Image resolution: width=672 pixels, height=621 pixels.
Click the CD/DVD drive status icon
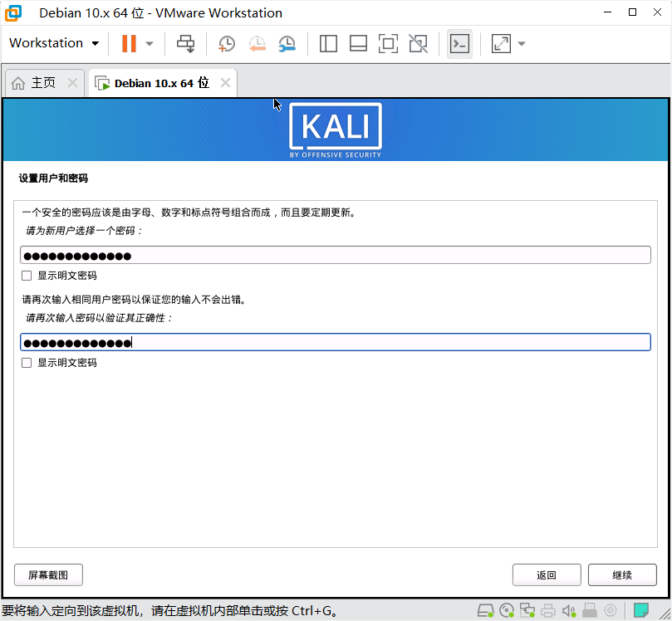coord(507,610)
